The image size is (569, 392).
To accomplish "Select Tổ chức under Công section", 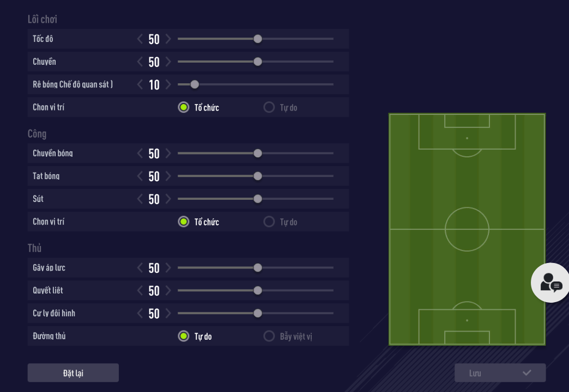I will (184, 222).
